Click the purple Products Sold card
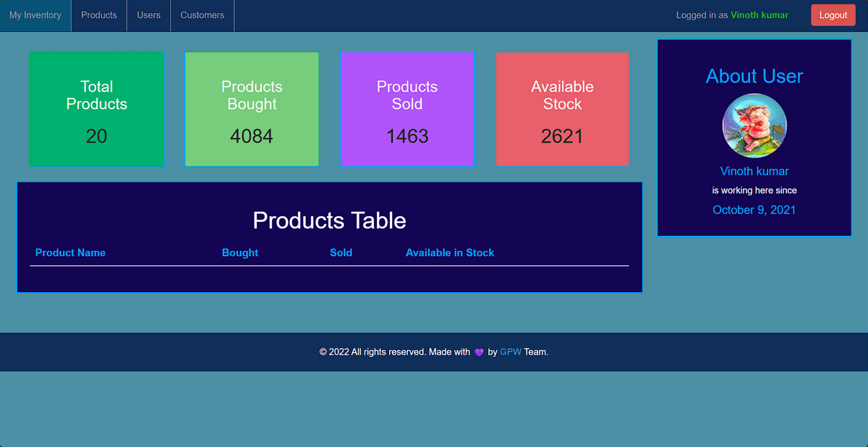This screenshot has height=447, width=868. (407, 109)
